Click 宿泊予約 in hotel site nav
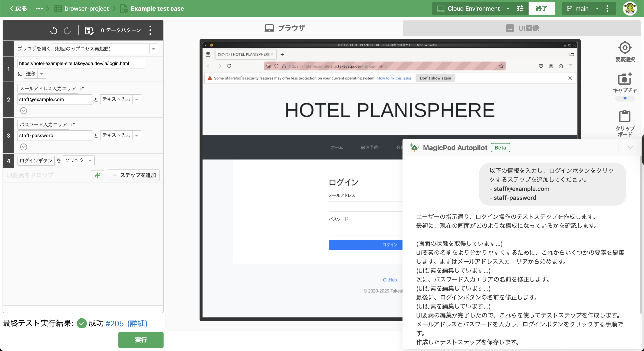The image size is (644, 351). pyautogui.click(x=369, y=148)
